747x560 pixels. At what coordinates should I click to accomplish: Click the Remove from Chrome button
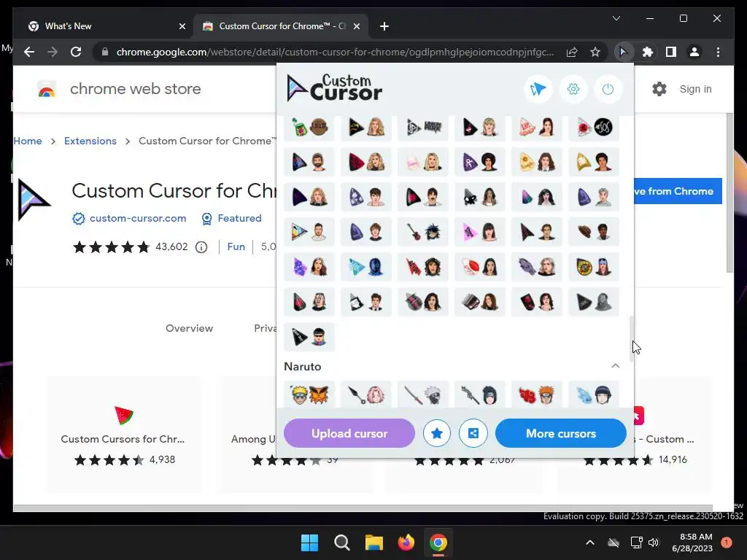coord(678,191)
